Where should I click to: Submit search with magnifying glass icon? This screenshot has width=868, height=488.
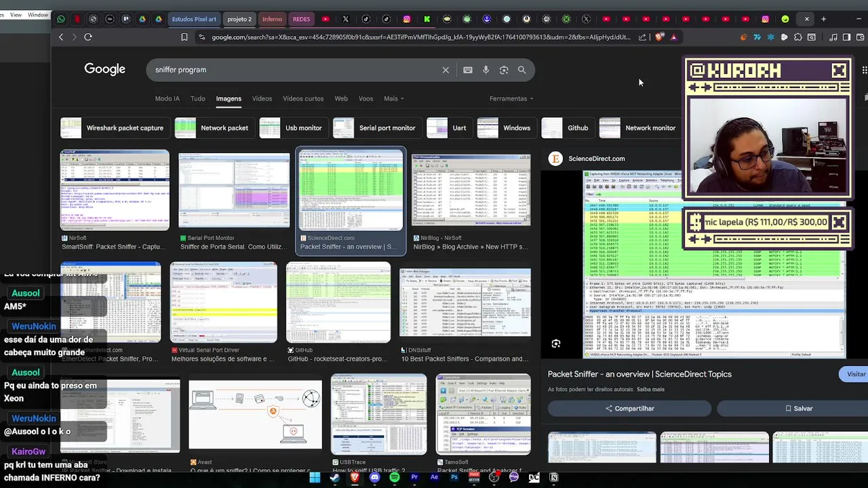(522, 70)
